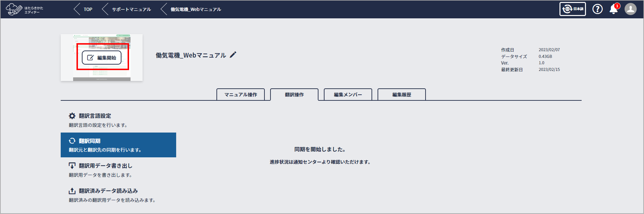Screen dimensions: 644x214
Task: Click the はたらきかたエディター logo
Action: pos(24,9)
